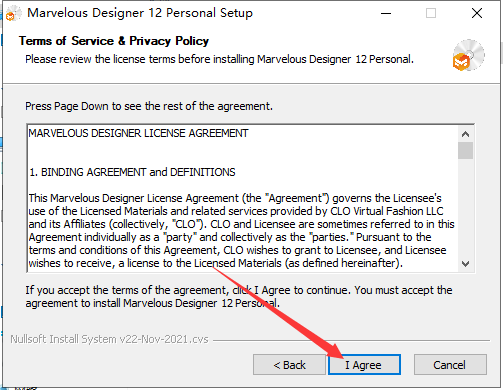The height and width of the screenshot is (390, 503).
Task: Click the Press Page Down instruction text
Action: click(149, 106)
